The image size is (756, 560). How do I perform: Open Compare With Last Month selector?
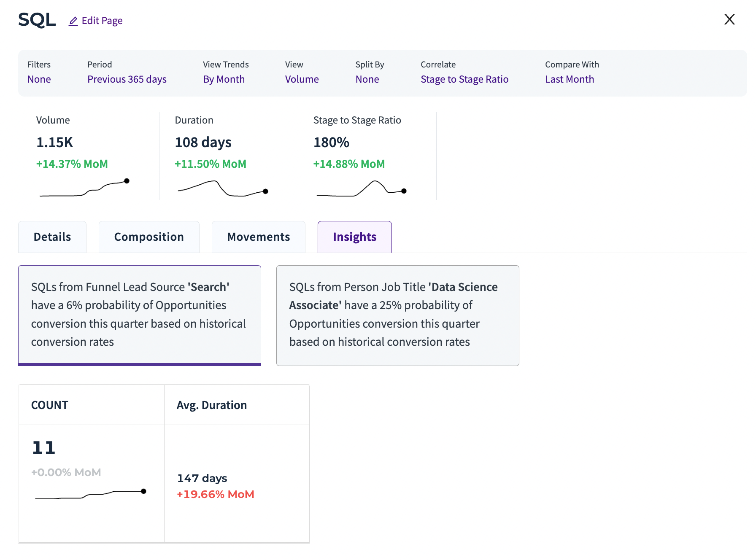point(569,79)
